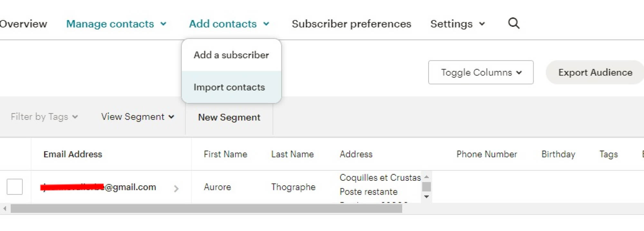Click the Export Audience button
Viewport: 644px width, 231px height.
(594, 72)
